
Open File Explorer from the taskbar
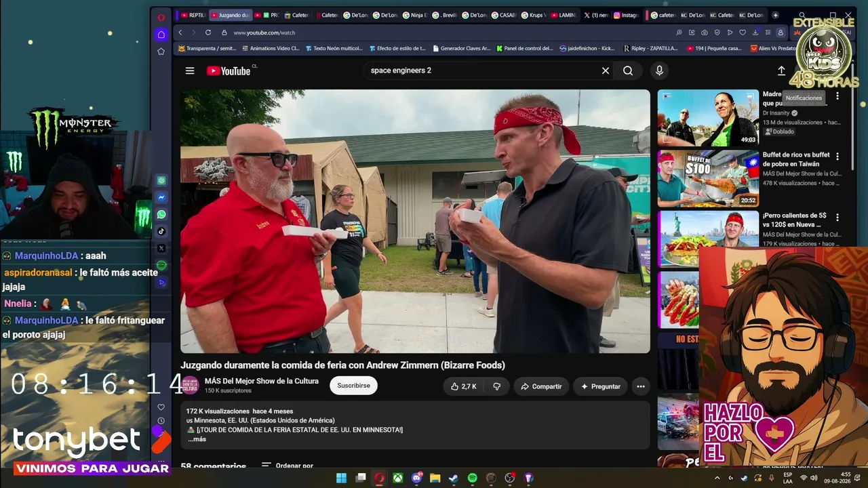[x=435, y=478]
